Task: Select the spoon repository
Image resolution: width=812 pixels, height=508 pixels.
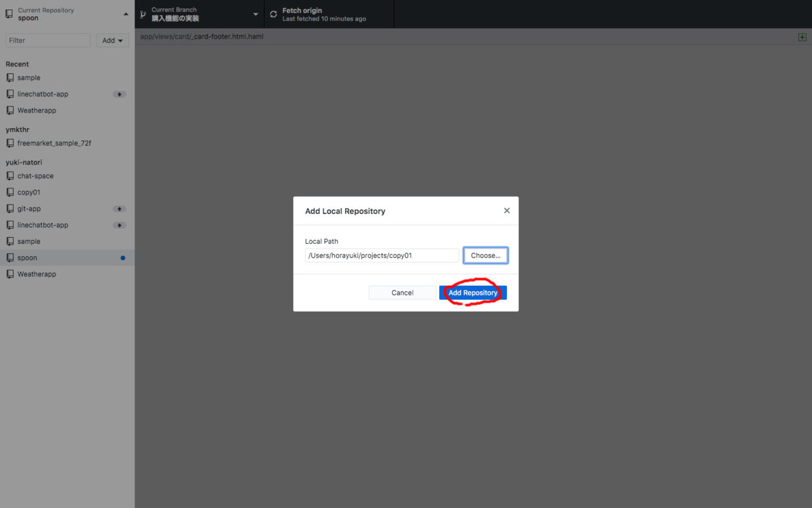Action: click(x=67, y=258)
